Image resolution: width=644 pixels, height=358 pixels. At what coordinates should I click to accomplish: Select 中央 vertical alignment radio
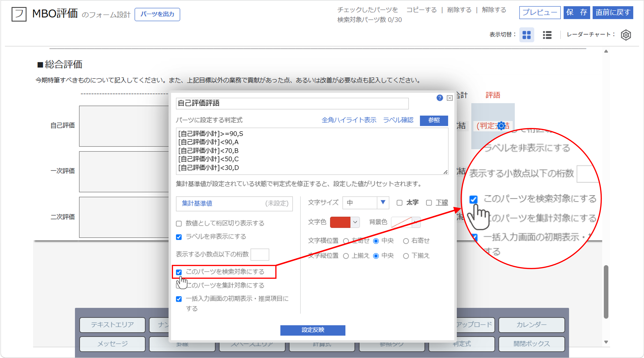coord(376,256)
